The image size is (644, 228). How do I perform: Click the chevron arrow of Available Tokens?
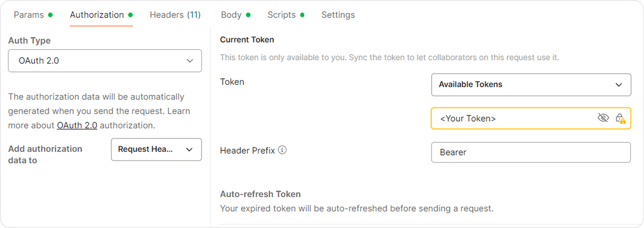(x=619, y=85)
